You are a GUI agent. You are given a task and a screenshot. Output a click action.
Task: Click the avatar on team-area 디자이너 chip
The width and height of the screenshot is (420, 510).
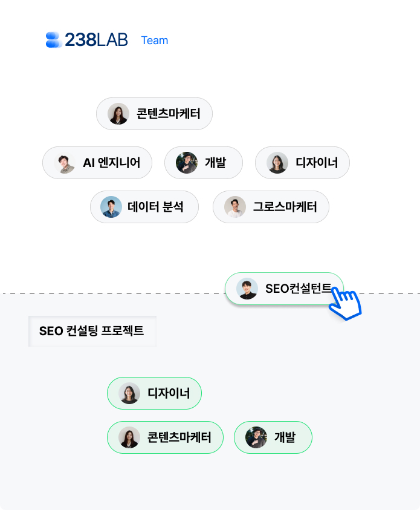277,163
